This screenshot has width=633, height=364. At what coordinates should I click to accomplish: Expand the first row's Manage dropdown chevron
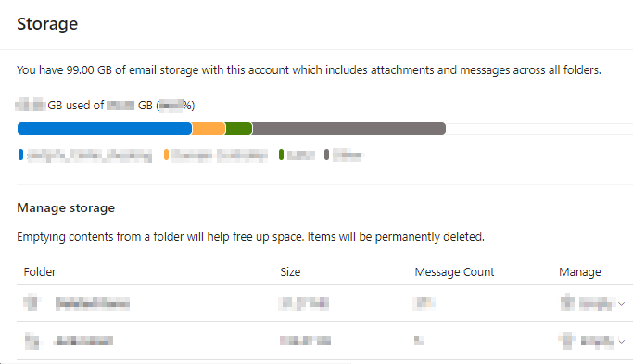(621, 304)
